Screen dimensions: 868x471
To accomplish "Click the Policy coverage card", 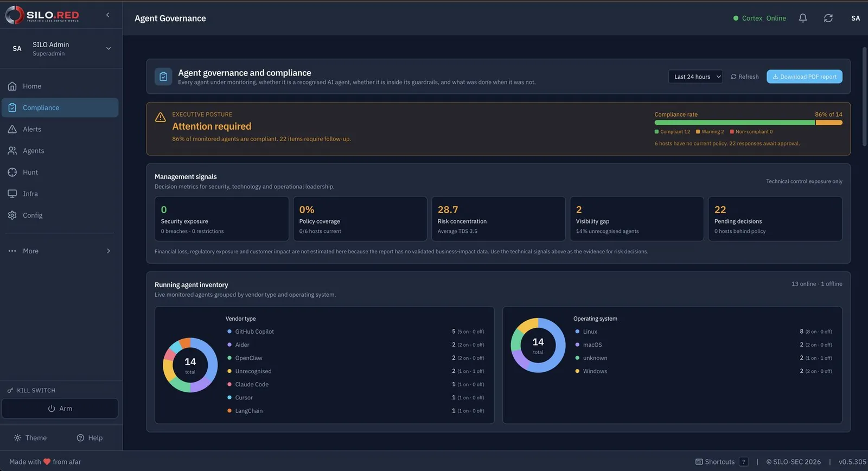I will [360, 219].
